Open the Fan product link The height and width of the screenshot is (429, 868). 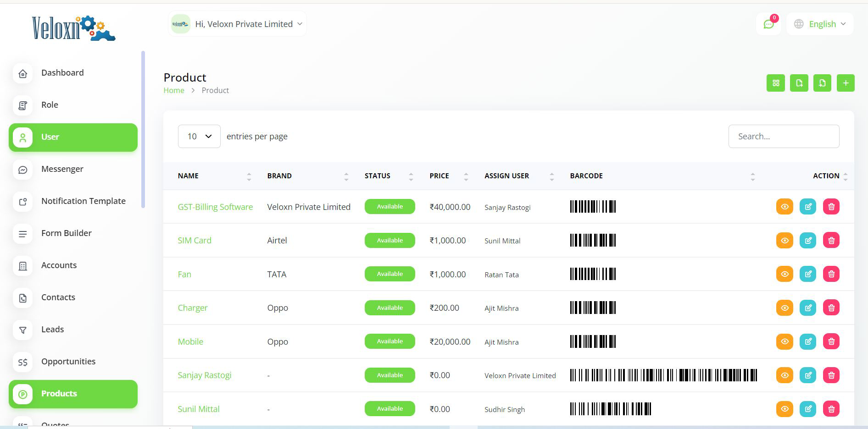[184, 274]
